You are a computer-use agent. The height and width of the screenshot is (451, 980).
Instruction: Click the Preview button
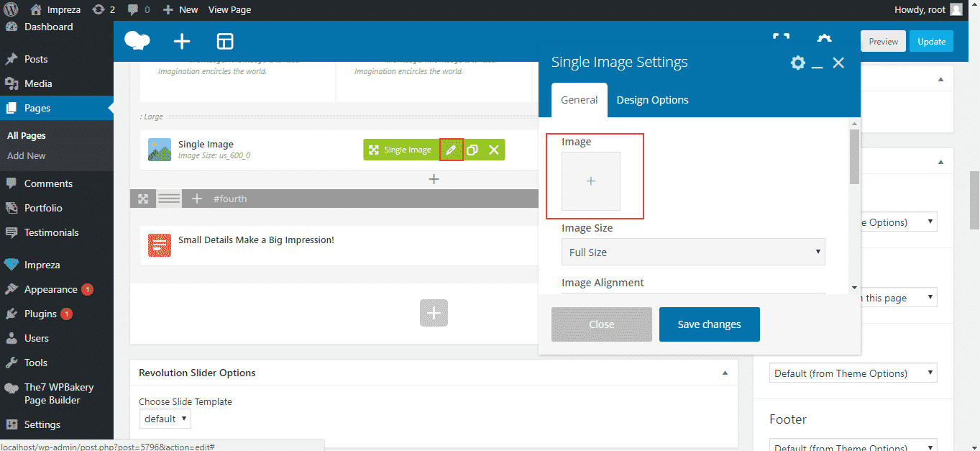click(x=883, y=42)
